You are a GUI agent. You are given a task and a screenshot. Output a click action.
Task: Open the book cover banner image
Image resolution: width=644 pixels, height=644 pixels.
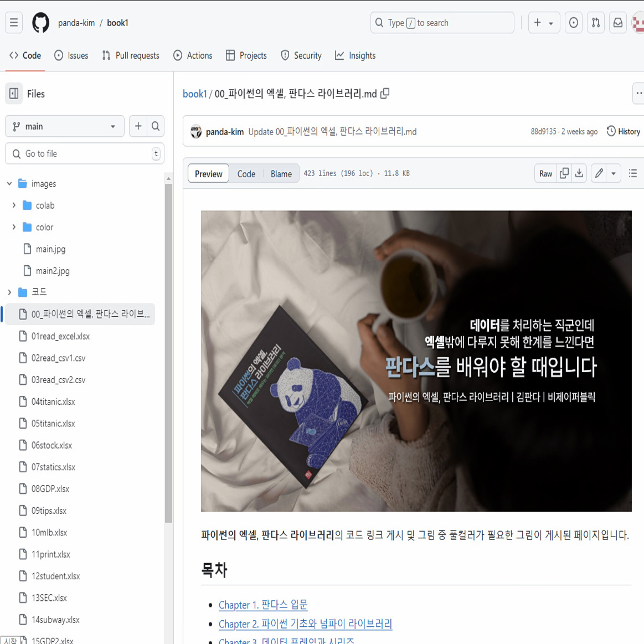coord(416,361)
